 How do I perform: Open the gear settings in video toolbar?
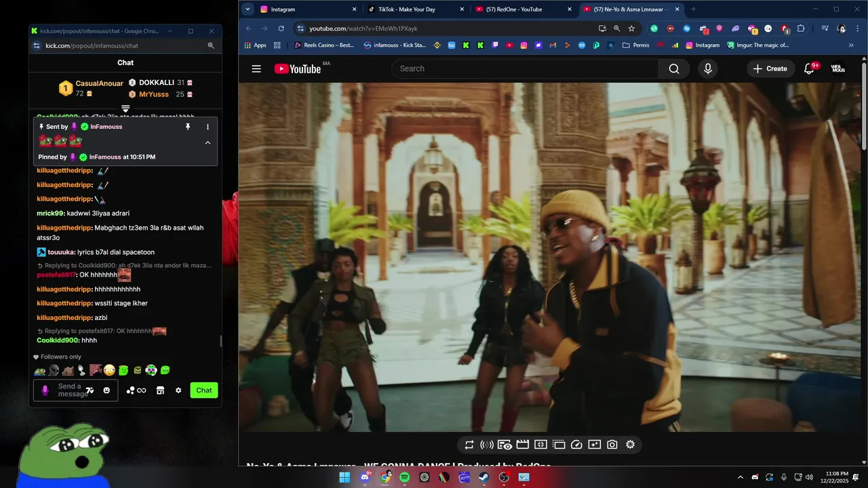[x=630, y=445]
